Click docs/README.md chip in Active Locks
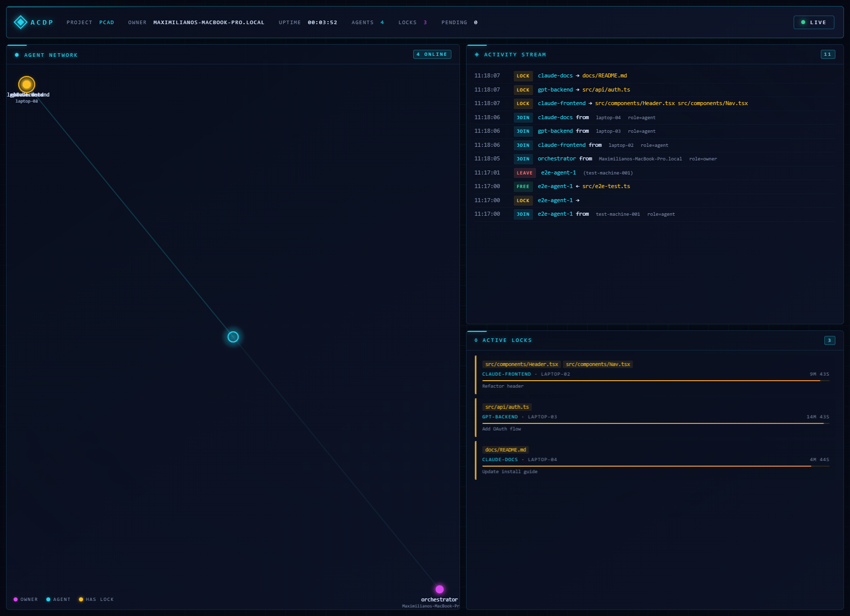This screenshot has width=850, height=616. point(505,450)
